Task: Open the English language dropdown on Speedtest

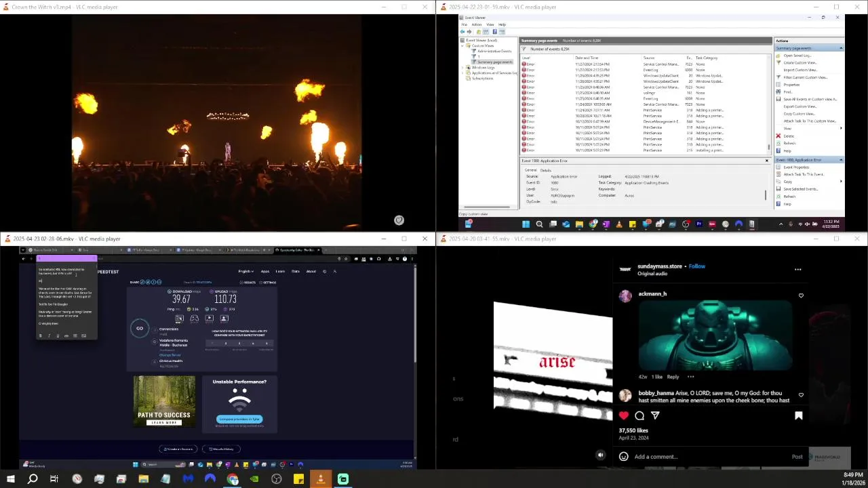Action: [246, 271]
